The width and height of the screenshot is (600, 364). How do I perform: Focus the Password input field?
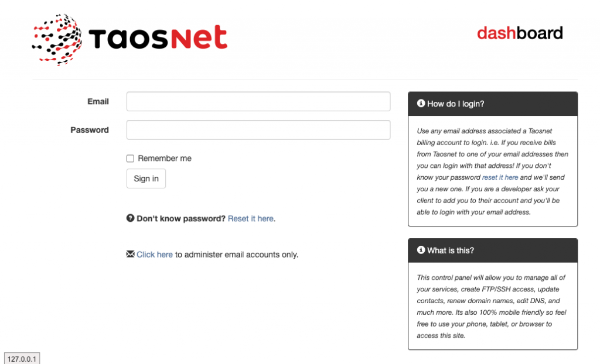258,129
